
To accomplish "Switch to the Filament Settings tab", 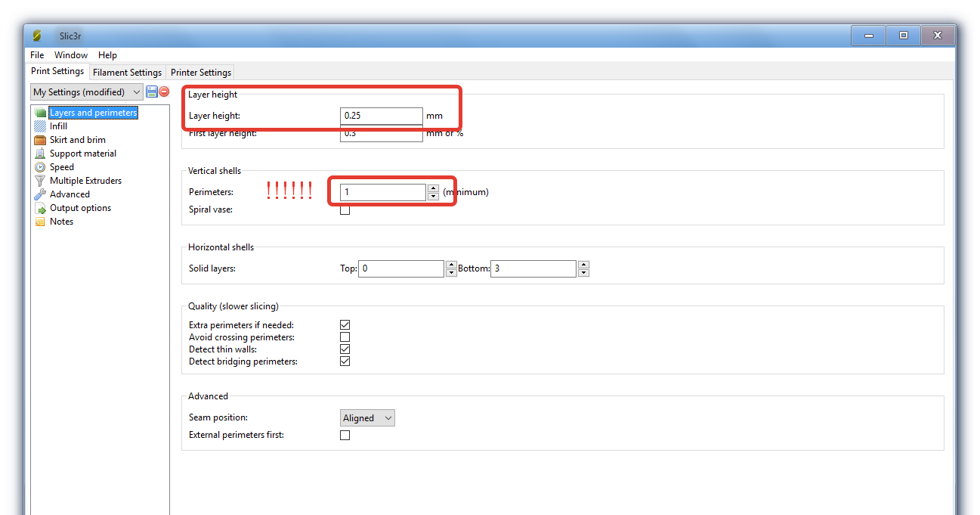I will pos(127,73).
